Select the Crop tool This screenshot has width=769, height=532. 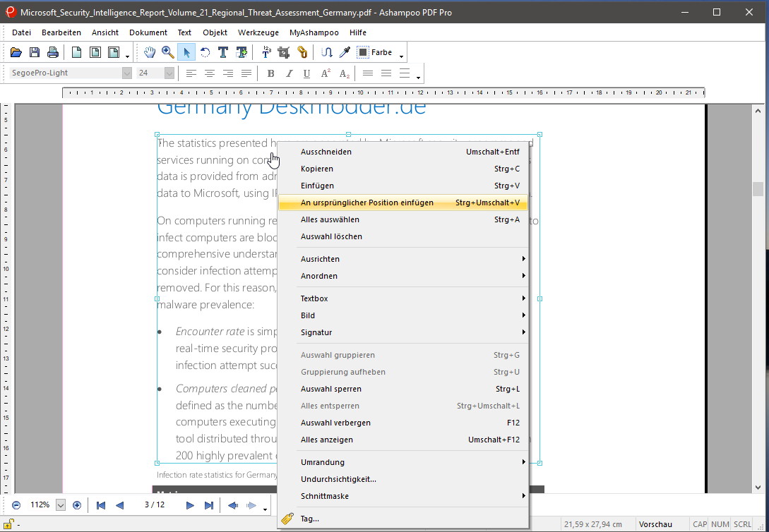click(284, 52)
